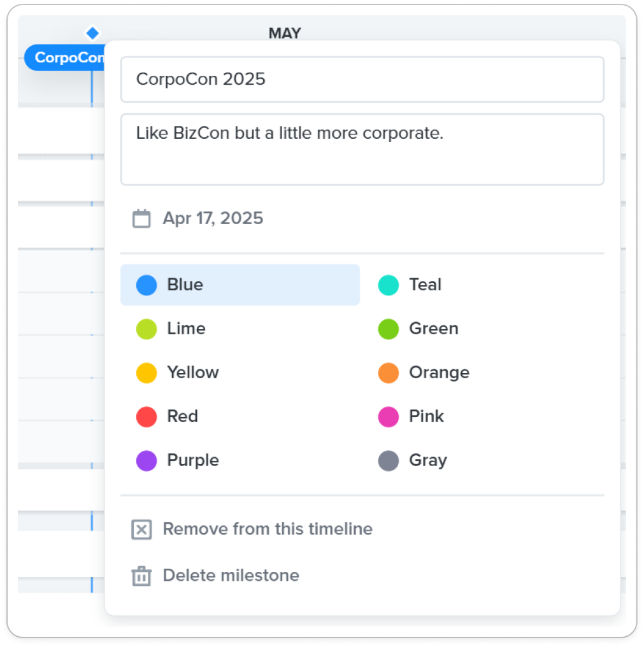The width and height of the screenshot is (644, 647).
Task: Choose the Teal color option
Action: pos(482,285)
